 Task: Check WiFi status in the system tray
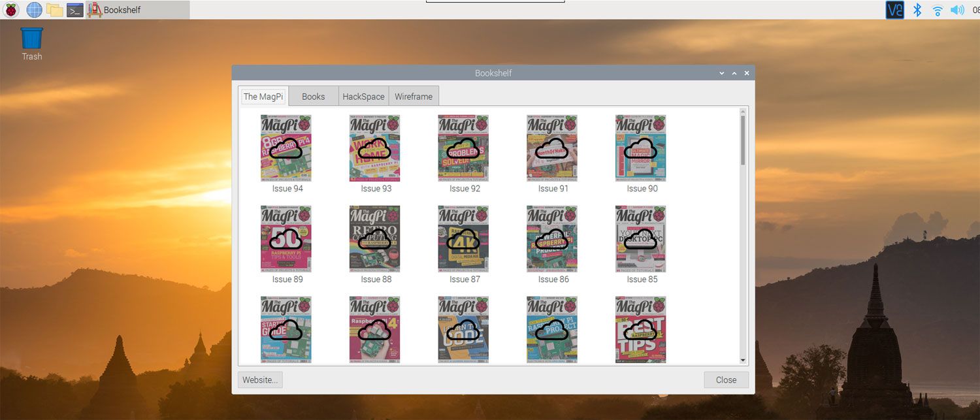937,10
